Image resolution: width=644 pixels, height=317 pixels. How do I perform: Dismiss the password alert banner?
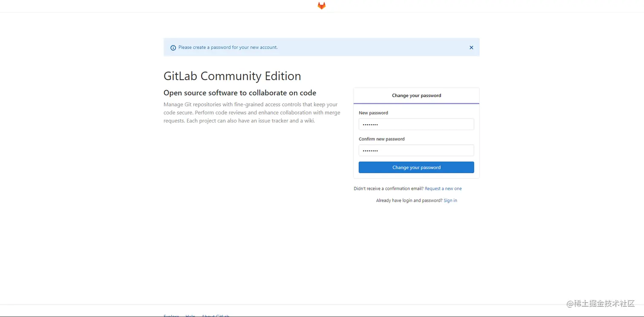[471, 48]
